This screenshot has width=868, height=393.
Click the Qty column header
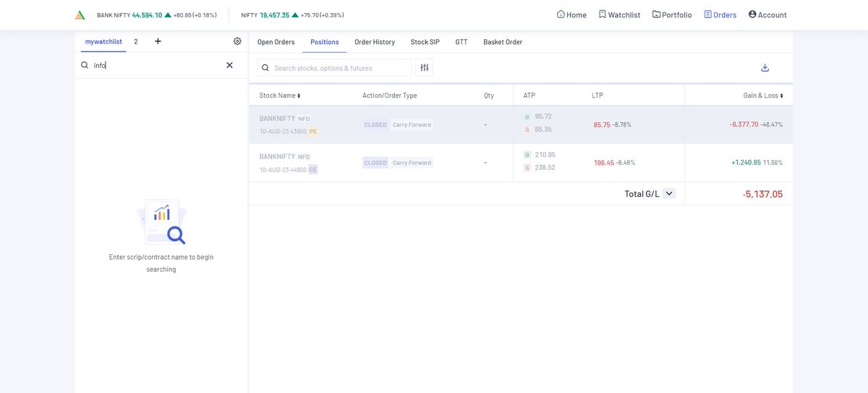tap(489, 96)
